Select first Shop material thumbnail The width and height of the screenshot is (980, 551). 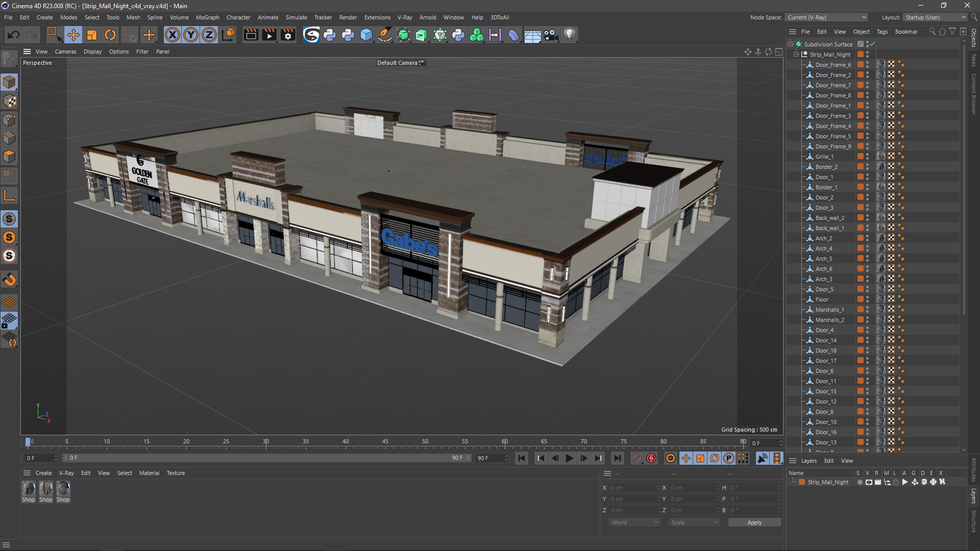(x=29, y=489)
